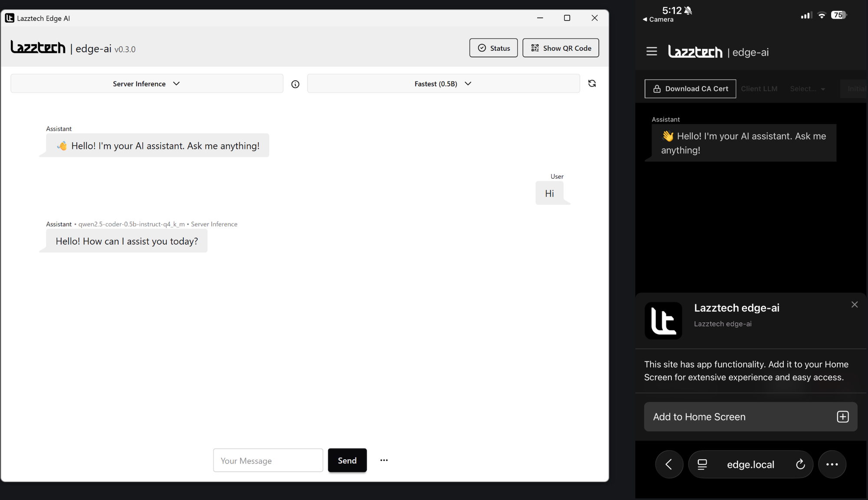Viewport: 868px width, 500px height.
Task: Click the refresh models icon
Action: (592, 83)
